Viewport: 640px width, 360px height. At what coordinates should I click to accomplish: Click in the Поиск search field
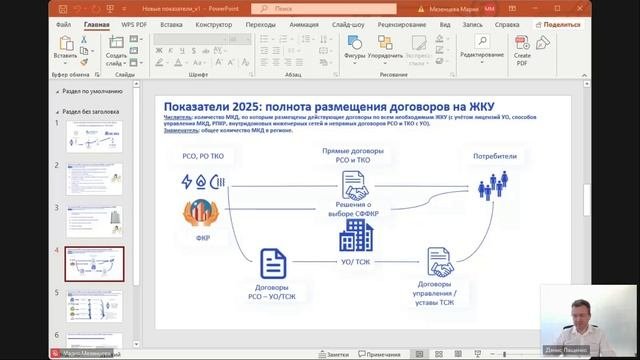(324, 9)
